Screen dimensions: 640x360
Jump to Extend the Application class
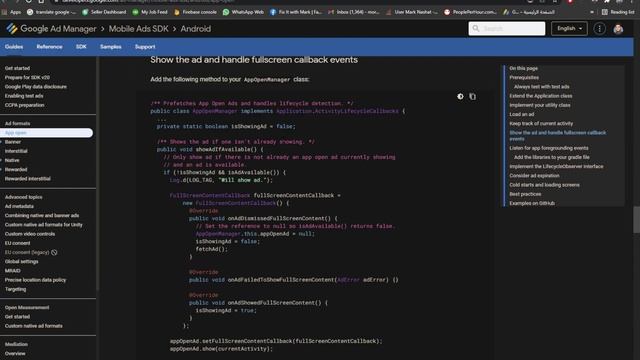(540, 96)
